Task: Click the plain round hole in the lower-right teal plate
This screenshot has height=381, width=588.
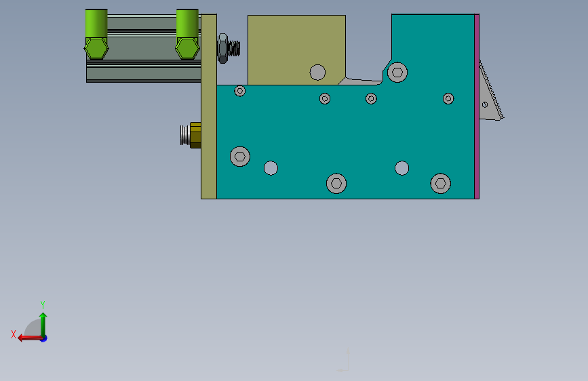Action: pos(402,168)
